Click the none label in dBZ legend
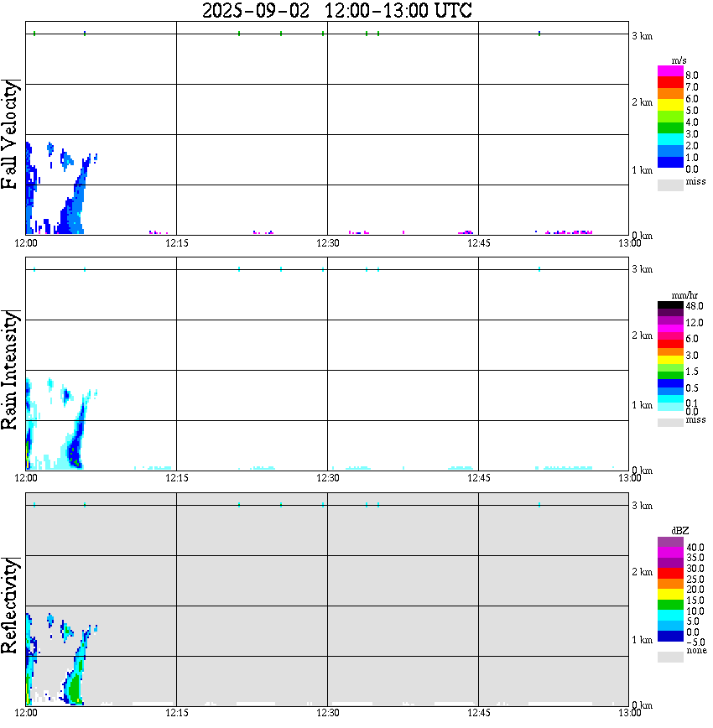The width and height of the screenshot is (713, 728). [x=696, y=650]
